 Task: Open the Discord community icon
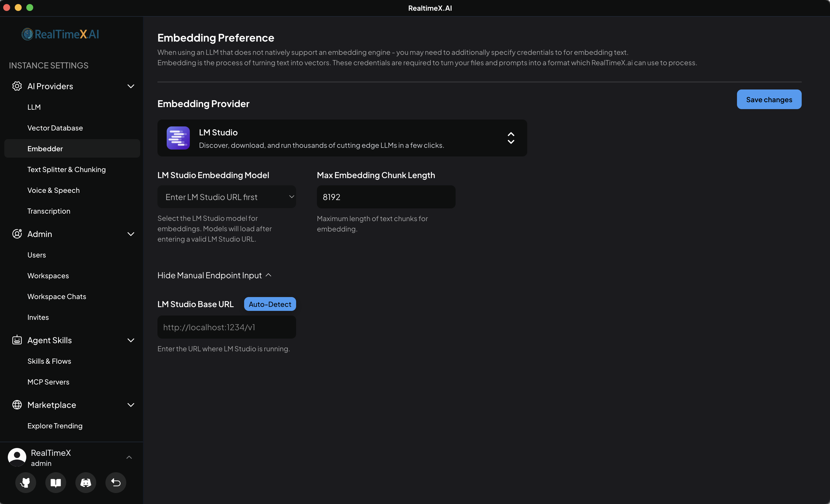point(86,482)
